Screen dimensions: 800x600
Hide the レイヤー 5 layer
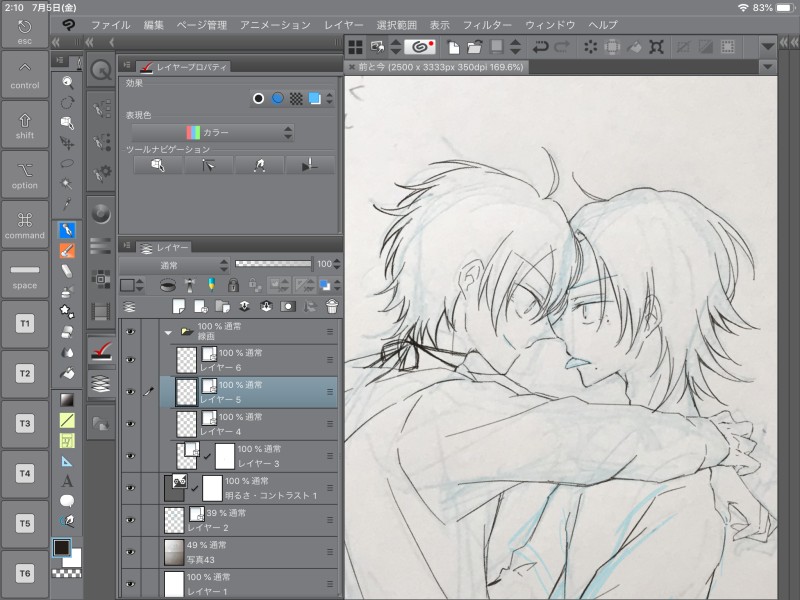(x=131, y=392)
